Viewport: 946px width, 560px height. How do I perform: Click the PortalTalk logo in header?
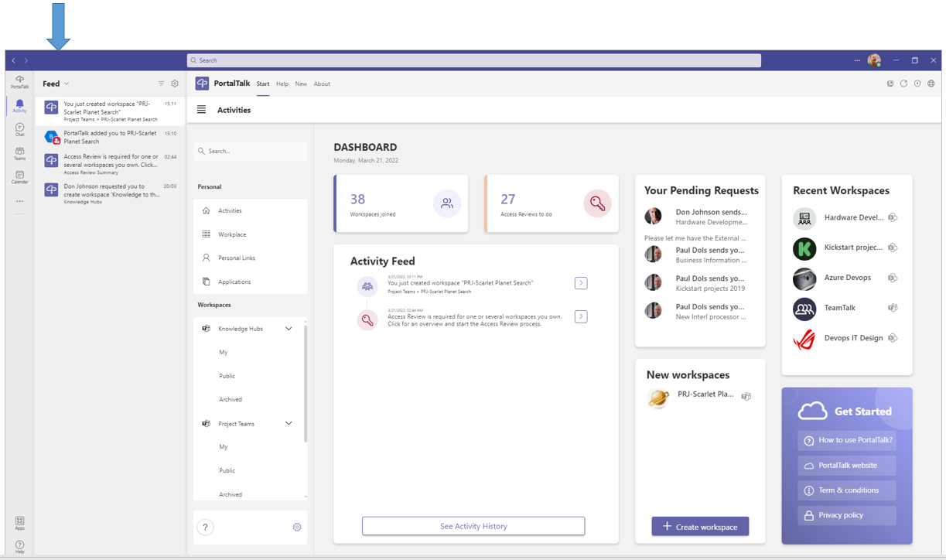pyautogui.click(x=202, y=84)
